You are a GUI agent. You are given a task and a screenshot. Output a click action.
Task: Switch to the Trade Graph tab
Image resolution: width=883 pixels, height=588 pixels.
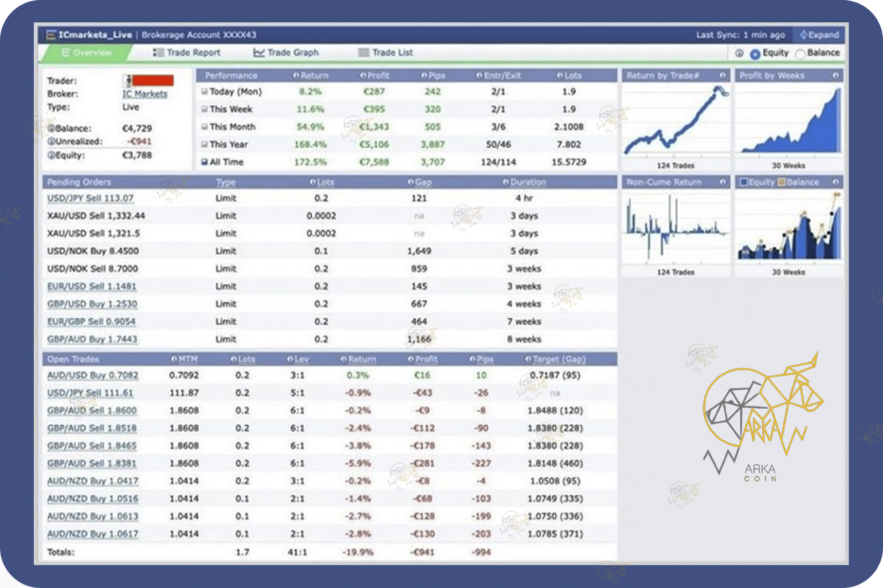[286, 53]
